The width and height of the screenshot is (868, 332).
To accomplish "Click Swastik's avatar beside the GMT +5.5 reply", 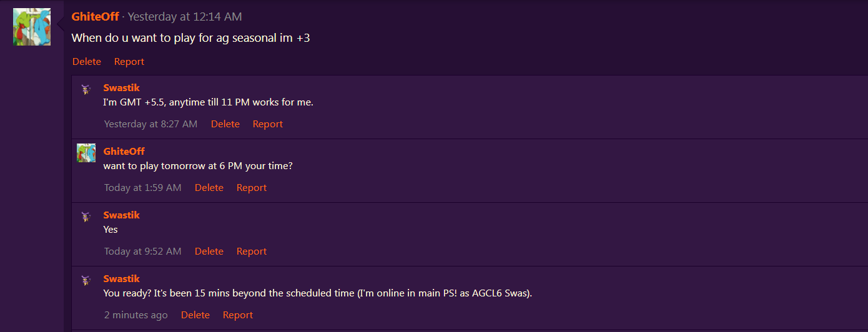I will pos(86,90).
